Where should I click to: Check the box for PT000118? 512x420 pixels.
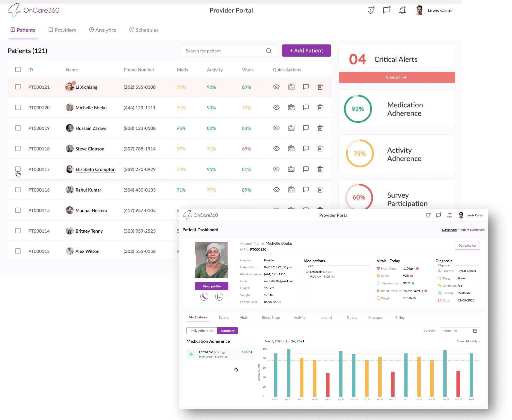18,148
